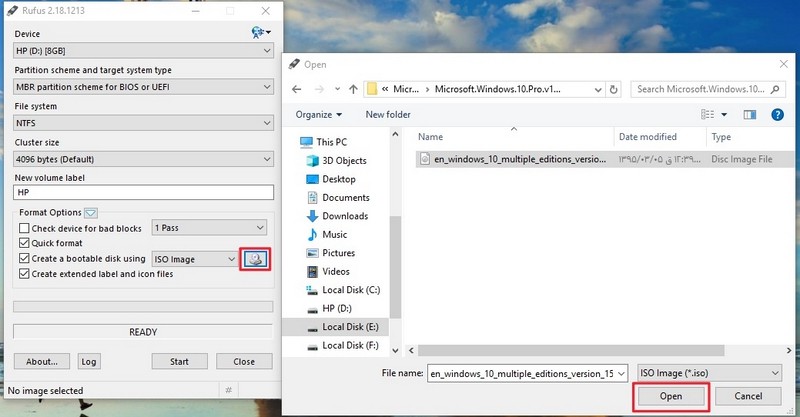Click the hash checksum icon in status bar
This screenshot has width=800, height=417.
click(229, 390)
